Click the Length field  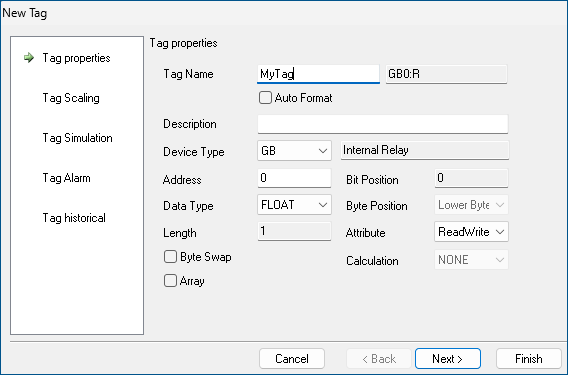[294, 231]
